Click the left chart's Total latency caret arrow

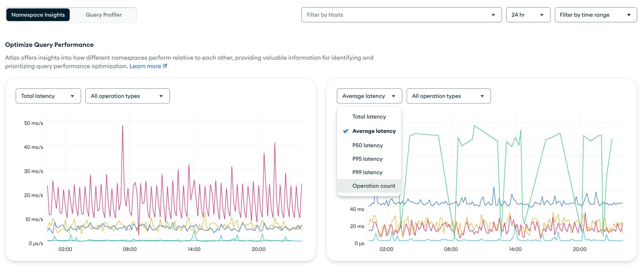[x=72, y=96]
